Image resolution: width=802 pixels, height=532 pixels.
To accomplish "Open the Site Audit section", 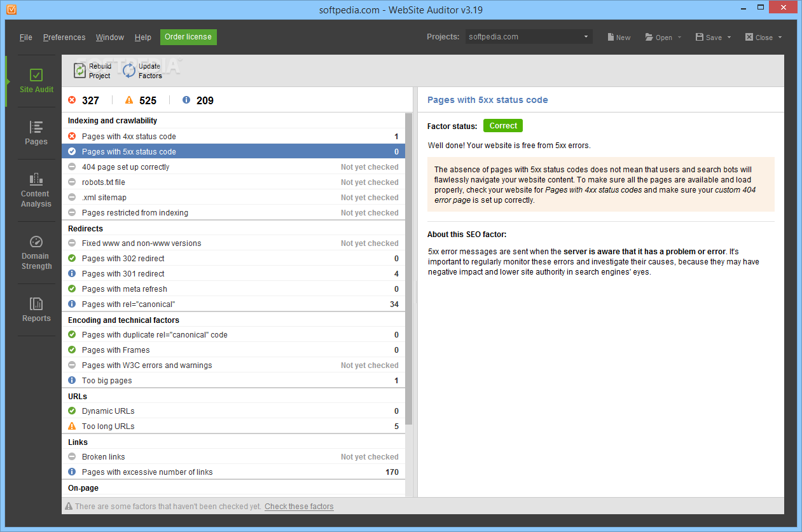I will coord(36,81).
